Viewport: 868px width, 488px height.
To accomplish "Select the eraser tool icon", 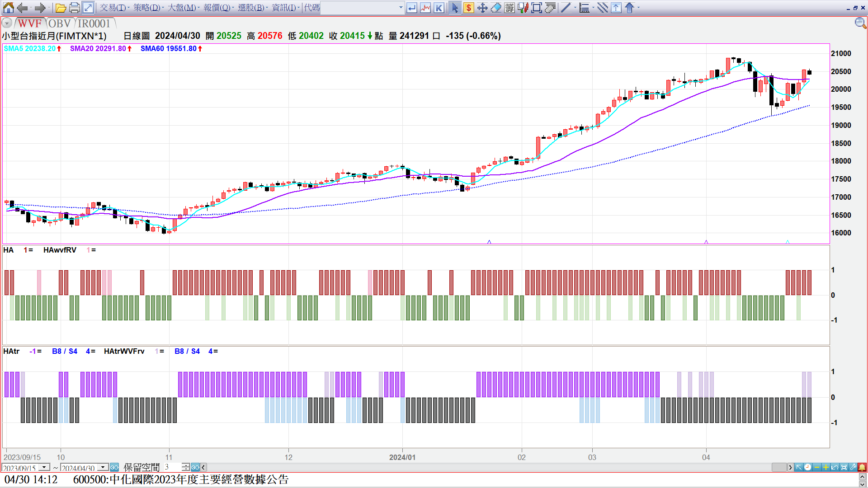I will pyautogui.click(x=496, y=8).
